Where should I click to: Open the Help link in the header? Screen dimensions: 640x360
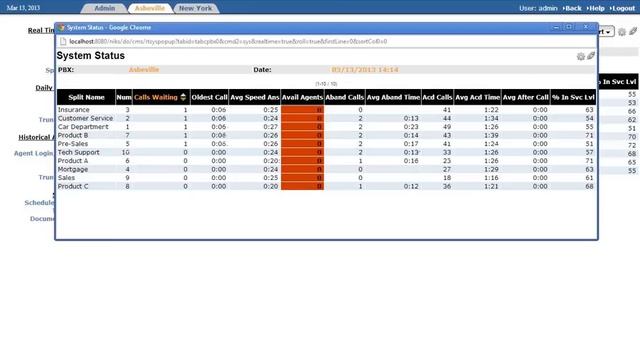click(x=596, y=8)
